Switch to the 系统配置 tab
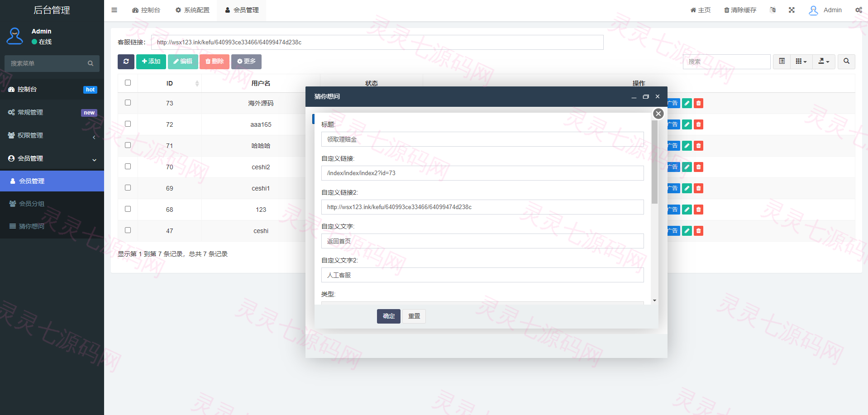 pos(192,10)
